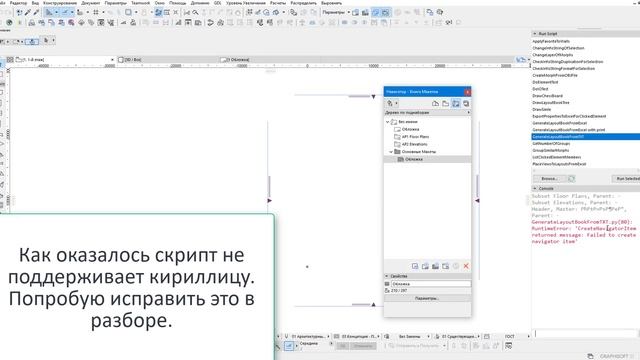This screenshot has width=640, height=360.
Task: Switch to the 1-й этаж tab
Action: [61, 60]
